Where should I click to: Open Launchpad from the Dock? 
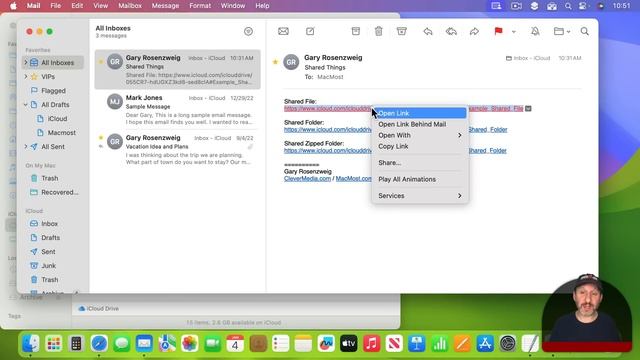[x=53, y=344]
